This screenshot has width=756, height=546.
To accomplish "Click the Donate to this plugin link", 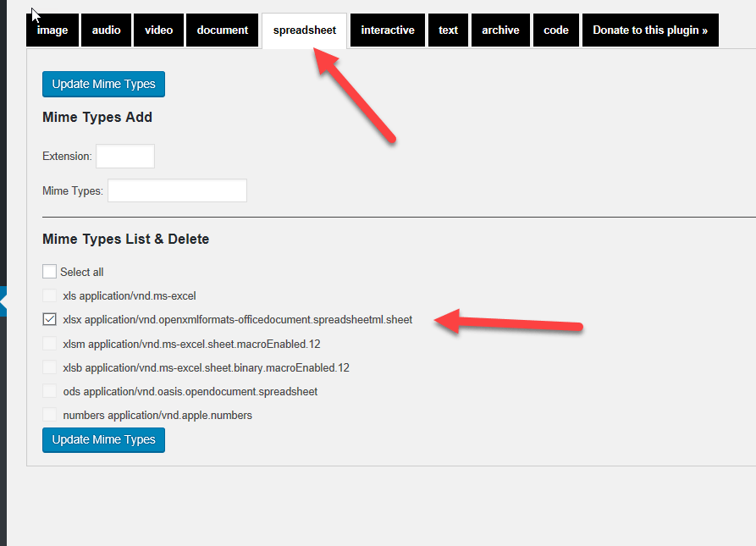I will coord(650,30).
